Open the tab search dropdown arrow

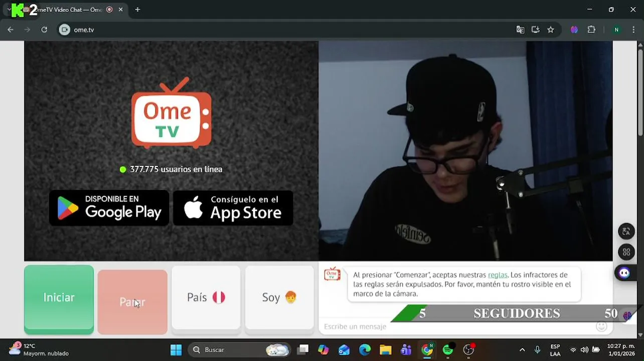9,10
